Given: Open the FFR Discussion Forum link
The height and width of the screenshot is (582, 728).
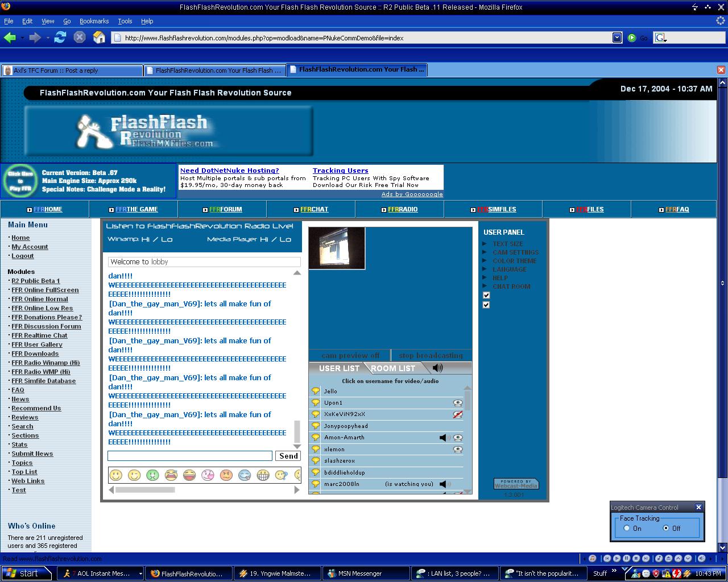Looking at the screenshot, I should (46, 326).
